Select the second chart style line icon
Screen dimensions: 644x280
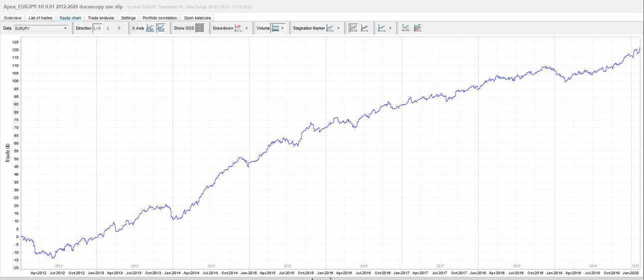click(365, 28)
